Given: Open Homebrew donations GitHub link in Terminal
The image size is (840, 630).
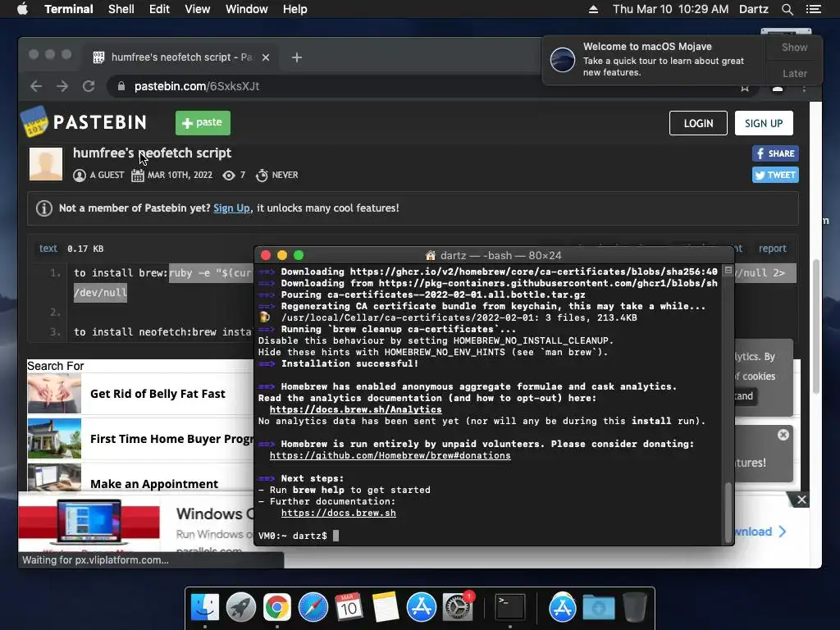Looking at the screenshot, I should [390, 455].
